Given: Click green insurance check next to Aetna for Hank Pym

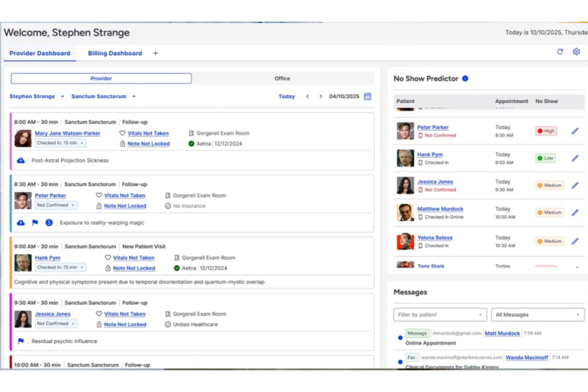Looking at the screenshot, I should (x=177, y=268).
